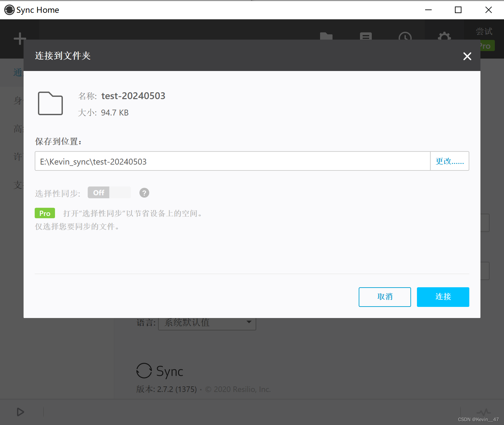Close the connect-to-folder dialog with X
Viewport: 504px width, 425px height.
(x=467, y=56)
